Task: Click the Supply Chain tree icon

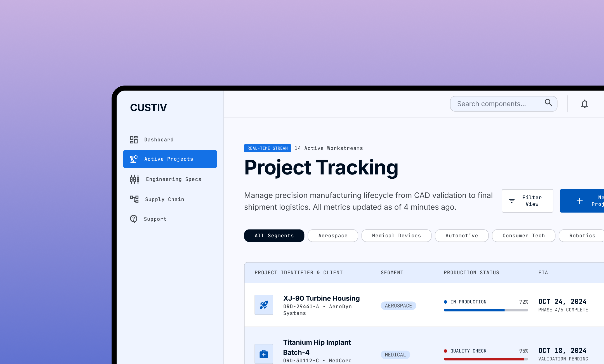Action: click(134, 199)
